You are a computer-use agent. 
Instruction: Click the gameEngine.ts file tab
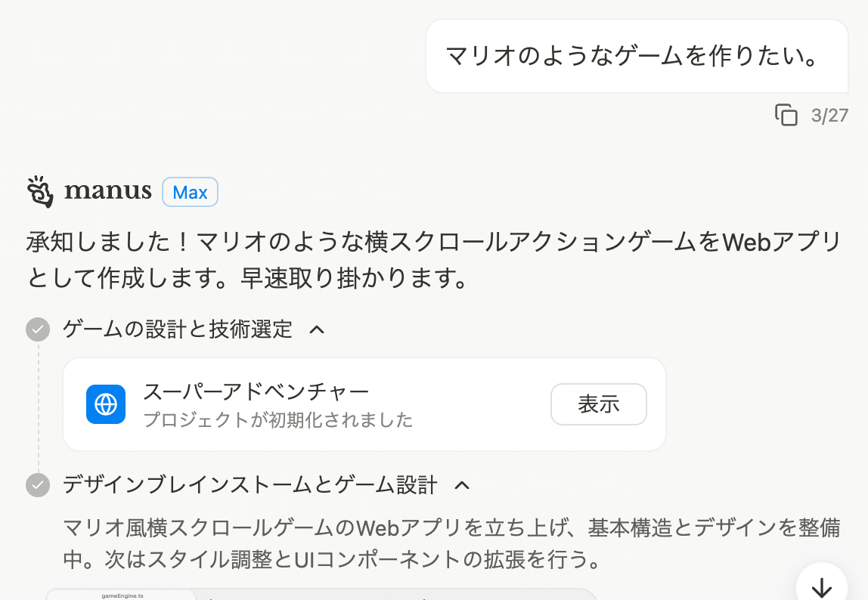click(122, 595)
